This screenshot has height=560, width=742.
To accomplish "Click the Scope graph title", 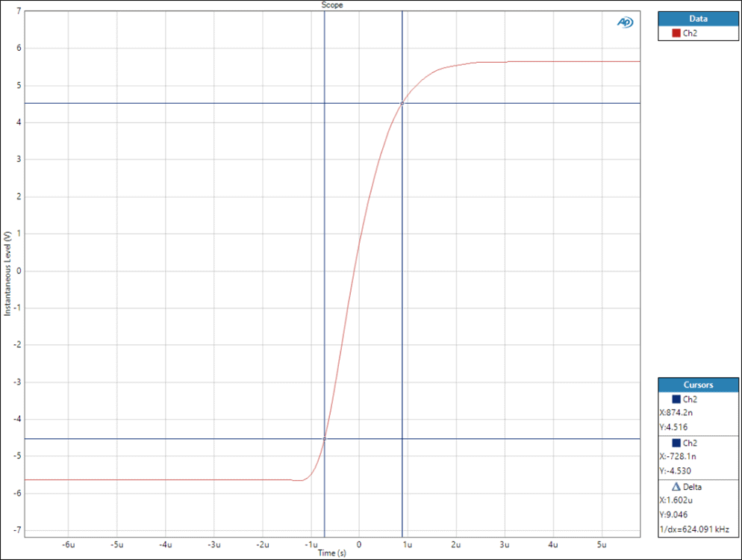I will coord(332,4).
